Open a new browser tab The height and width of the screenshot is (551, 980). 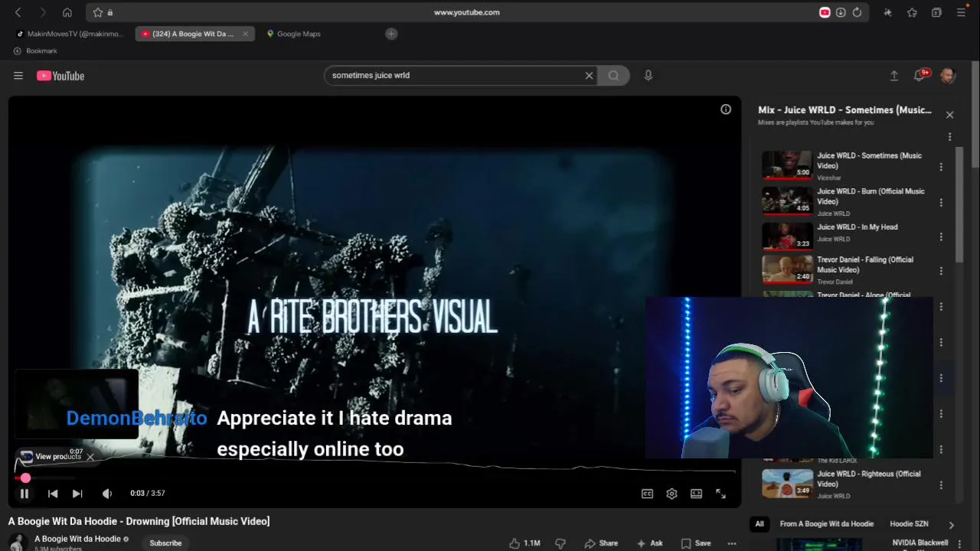click(x=391, y=34)
